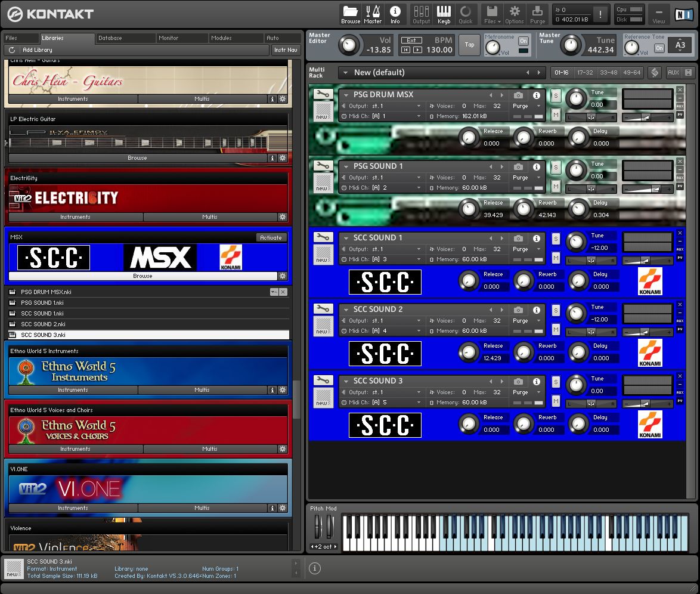Click the BPM value 130.00
700x594 pixels.
tap(439, 49)
